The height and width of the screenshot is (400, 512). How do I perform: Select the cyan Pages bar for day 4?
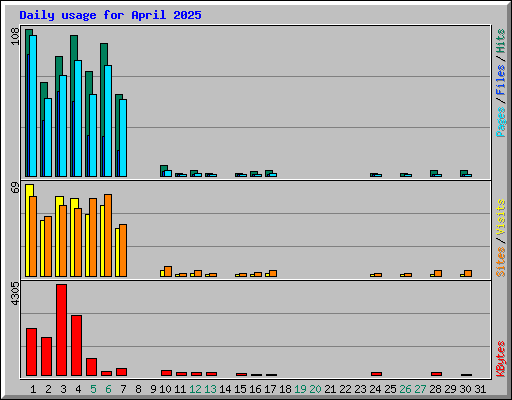point(78,118)
